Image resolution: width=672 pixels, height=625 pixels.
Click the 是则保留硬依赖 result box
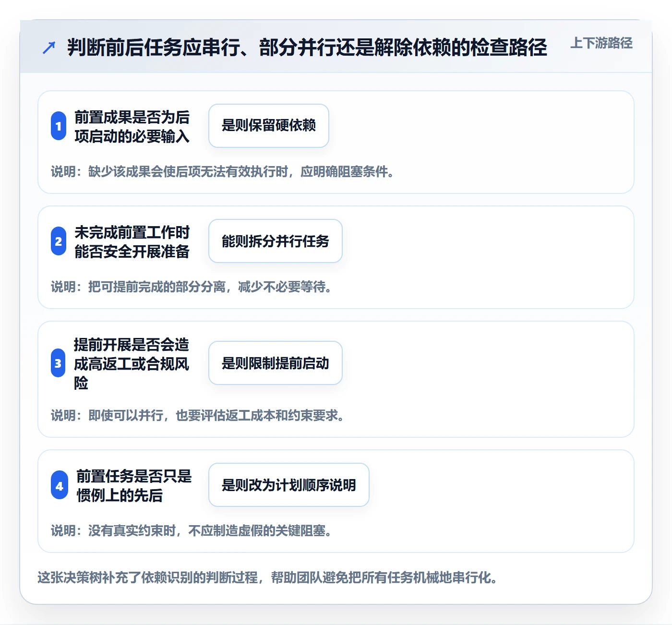(x=269, y=126)
